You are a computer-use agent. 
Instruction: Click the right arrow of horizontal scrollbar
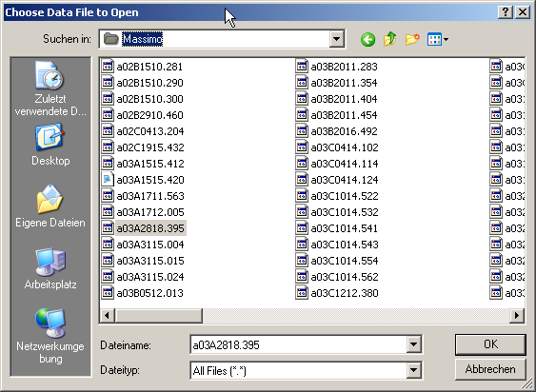517,315
